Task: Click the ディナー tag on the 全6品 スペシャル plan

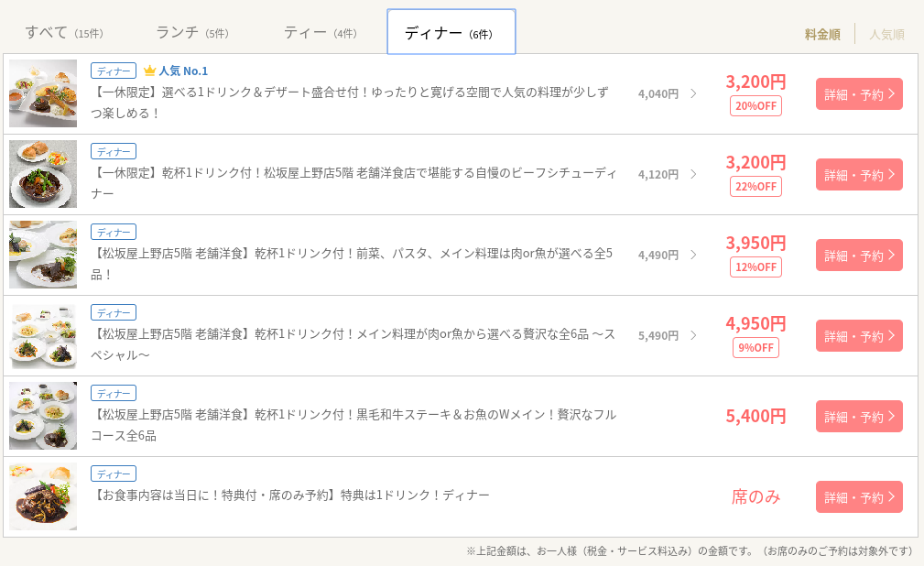Action: coord(114,312)
